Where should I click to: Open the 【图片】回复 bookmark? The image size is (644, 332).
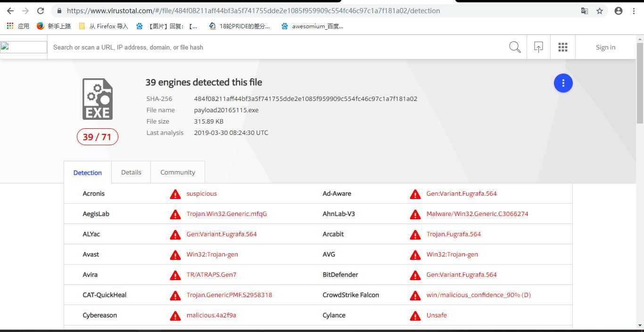click(167, 26)
